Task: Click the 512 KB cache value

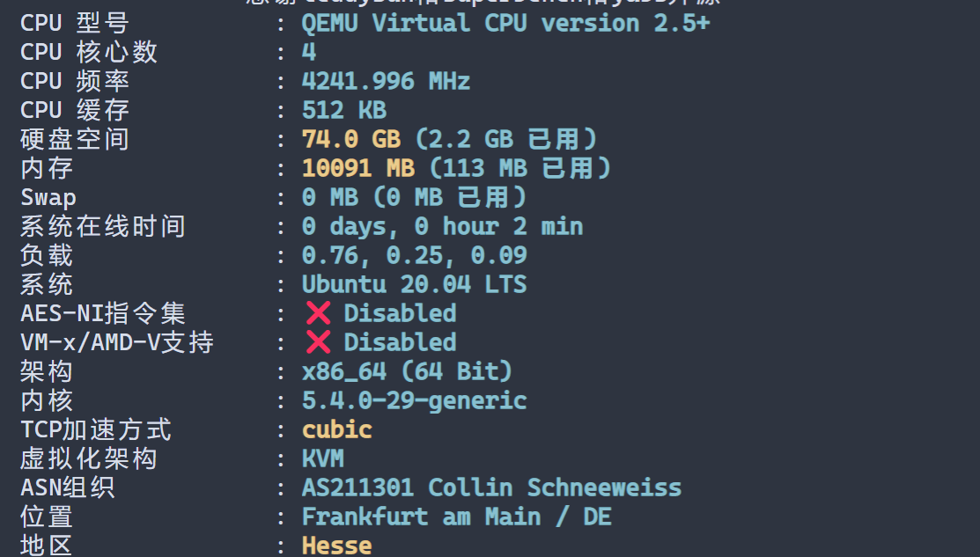Action: pos(344,110)
